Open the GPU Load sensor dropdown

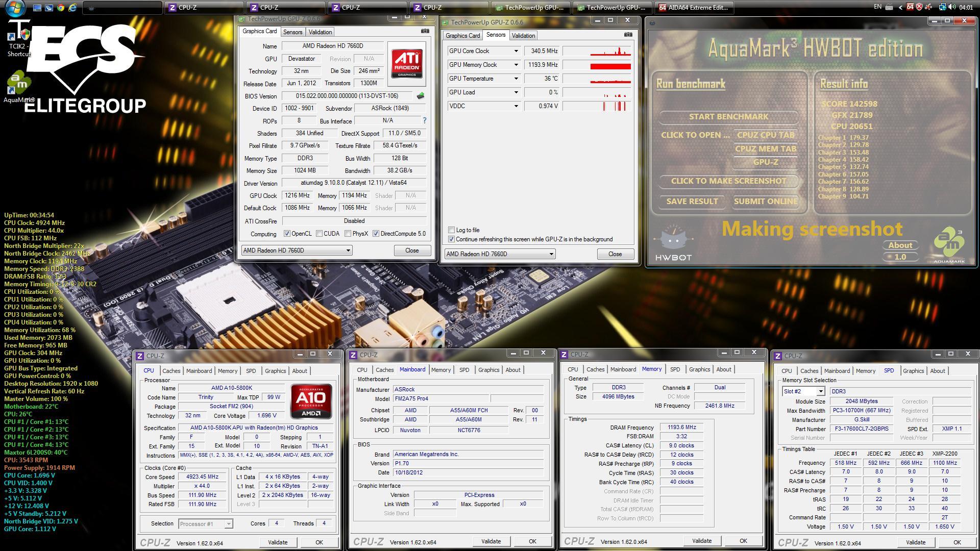[x=516, y=92]
